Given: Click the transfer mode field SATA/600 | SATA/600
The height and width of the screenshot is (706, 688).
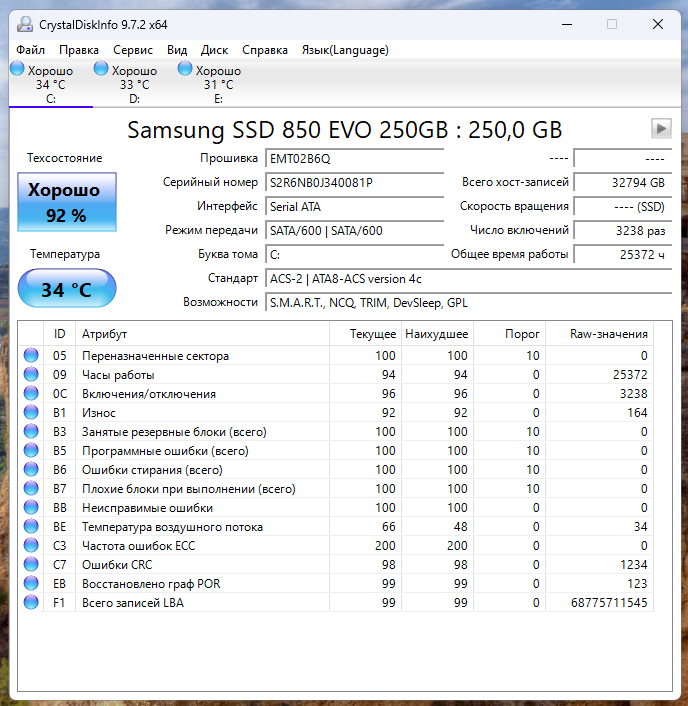Looking at the screenshot, I should tap(354, 231).
